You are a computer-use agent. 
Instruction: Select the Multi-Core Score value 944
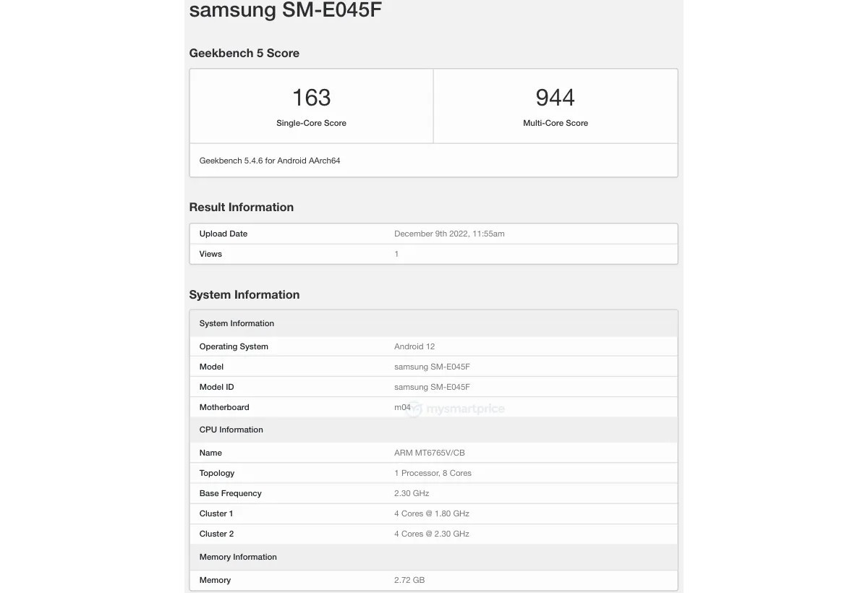tap(556, 98)
